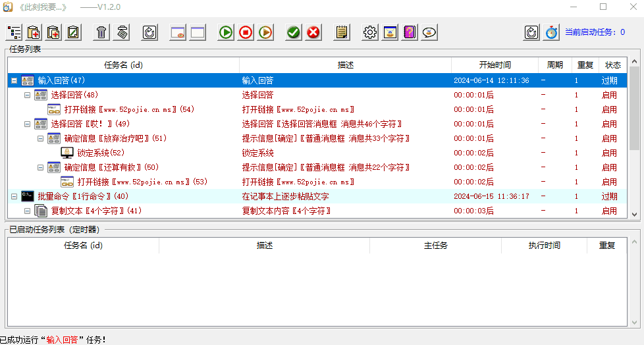Click the task tree list toolbar icon
The width and height of the screenshot is (644, 345).
click(x=14, y=32)
